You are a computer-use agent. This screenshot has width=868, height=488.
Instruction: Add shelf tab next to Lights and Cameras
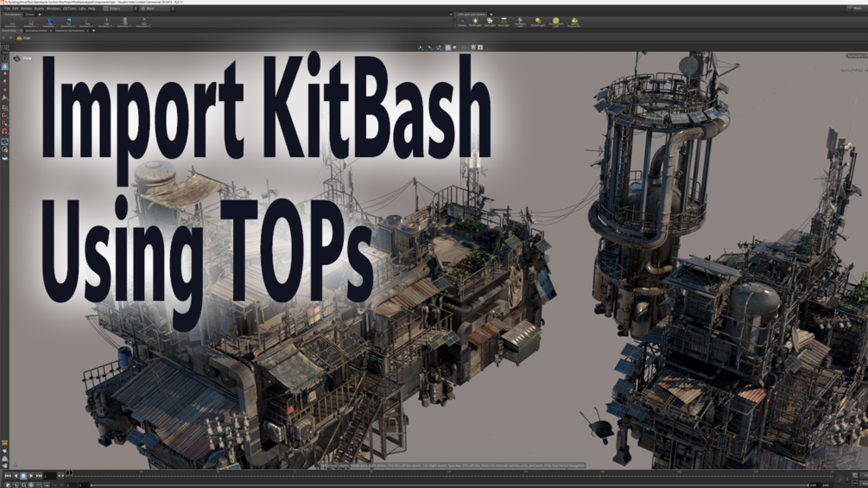pos(491,15)
